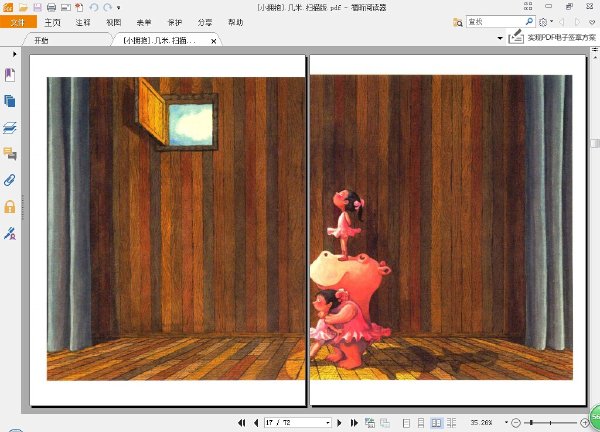Screen dimensions: 600x432
Task: Click the 查找 search input field
Action: click(x=495, y=22)
